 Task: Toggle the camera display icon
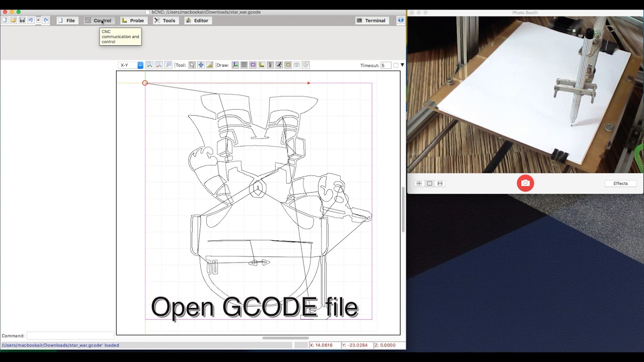pyautogui.click(x=297, y=65)
